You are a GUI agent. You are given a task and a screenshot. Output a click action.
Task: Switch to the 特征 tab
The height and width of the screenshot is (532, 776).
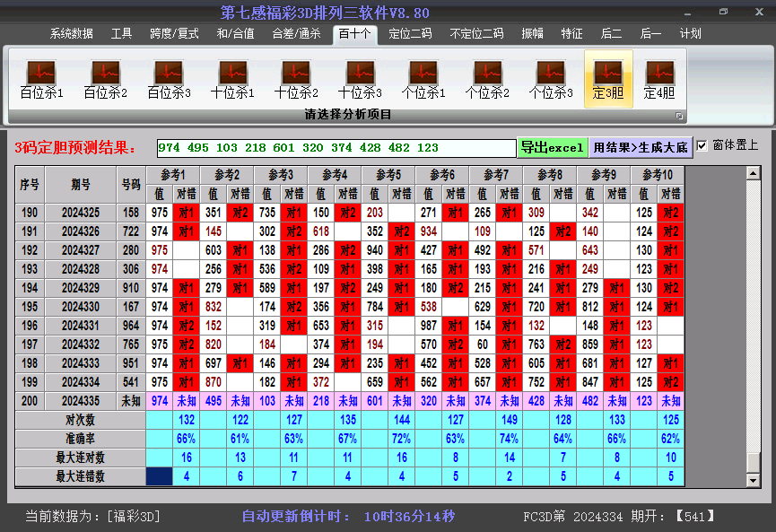(x=572, y=34)
